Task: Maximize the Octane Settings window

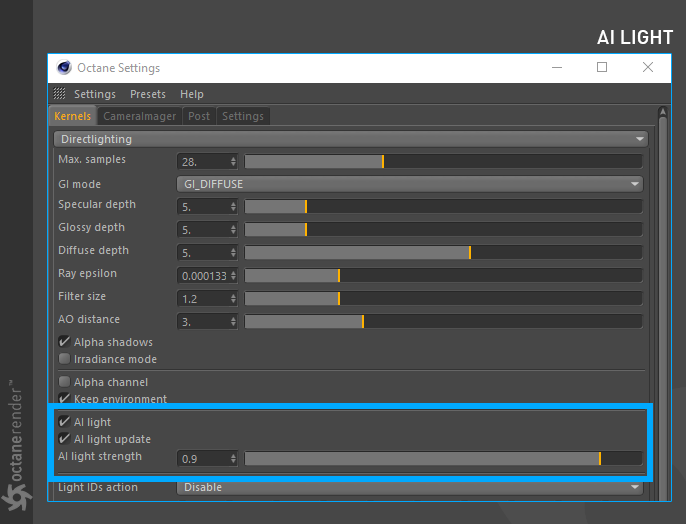Action: 602,67
